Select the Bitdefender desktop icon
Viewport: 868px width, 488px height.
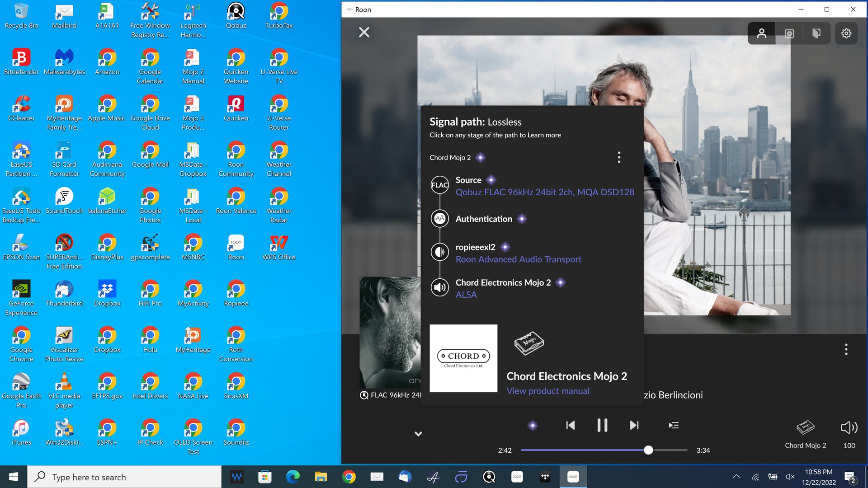point(21,62)
